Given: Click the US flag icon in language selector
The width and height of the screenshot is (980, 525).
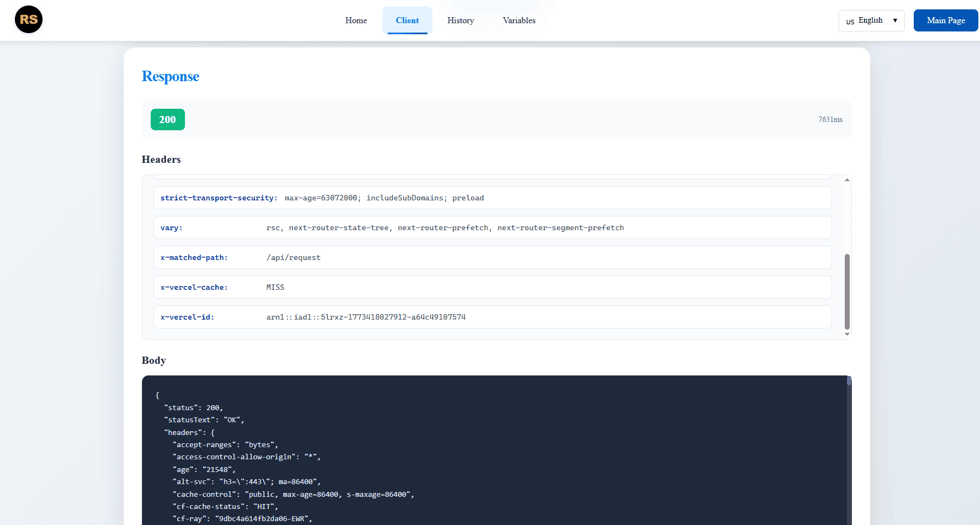Looking at the screenshot, I should [x=850, y=21].
